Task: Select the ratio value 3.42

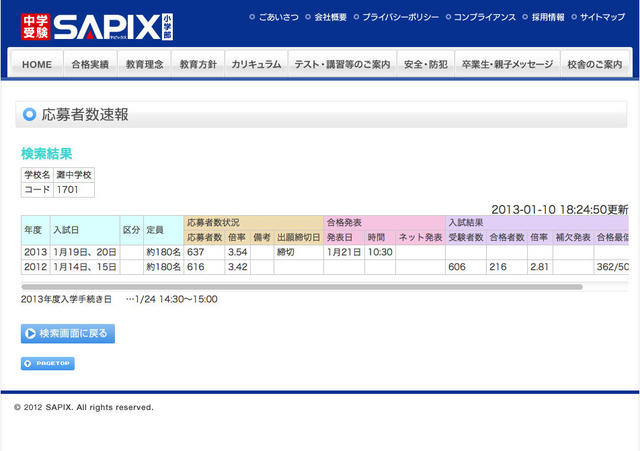Action: pyautogui.click(x=238, y=267)
